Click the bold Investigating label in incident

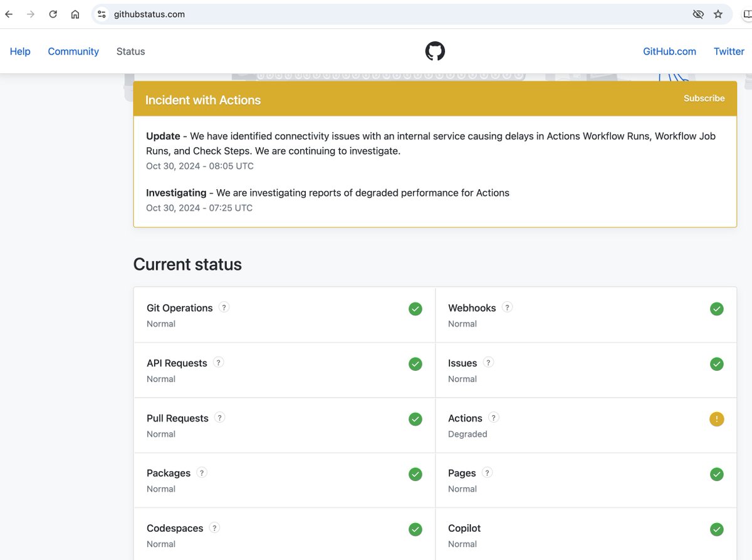tap(176, 193)
